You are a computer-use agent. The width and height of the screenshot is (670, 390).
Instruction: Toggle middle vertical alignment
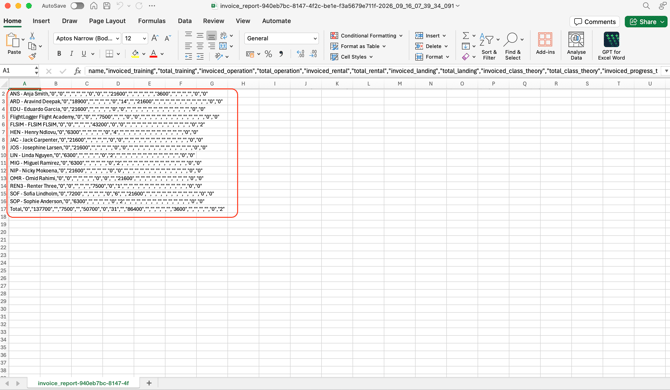(200, 35)
